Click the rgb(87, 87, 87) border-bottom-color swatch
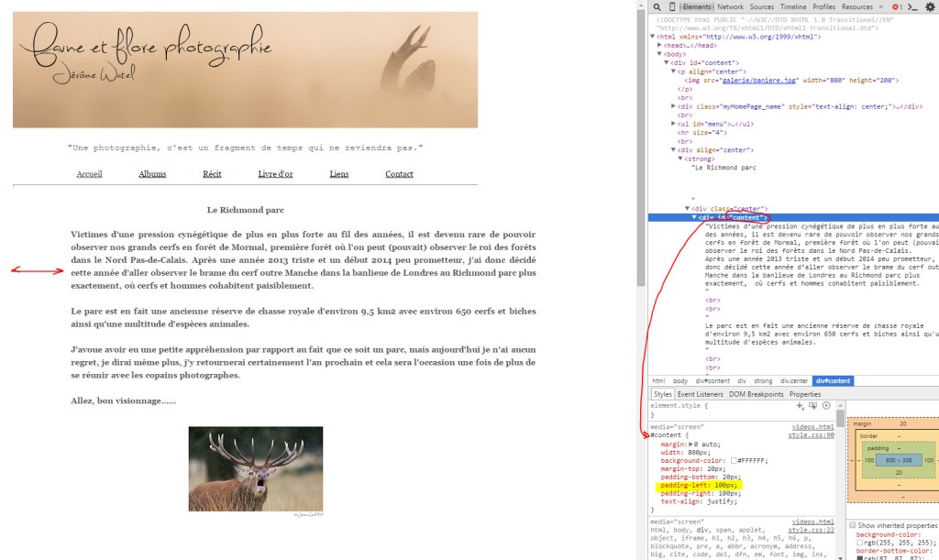The height and width of the screenshot is (560, 939). [x=860, y=558]
